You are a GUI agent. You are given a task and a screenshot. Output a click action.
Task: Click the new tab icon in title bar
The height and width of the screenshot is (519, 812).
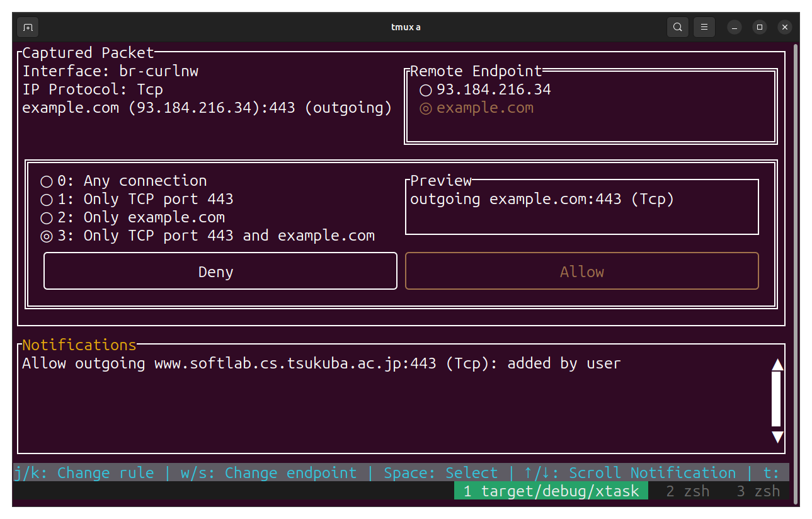[x=28, y=27]
